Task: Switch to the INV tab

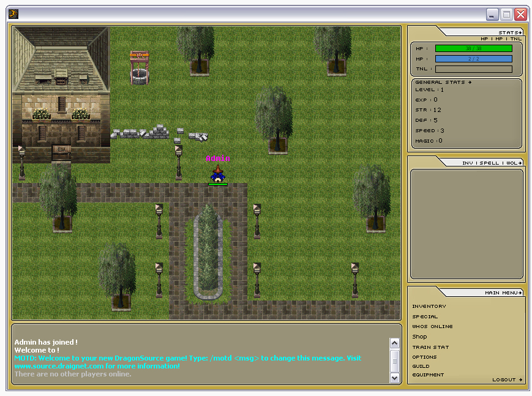Action: click(x=468, y=163)
